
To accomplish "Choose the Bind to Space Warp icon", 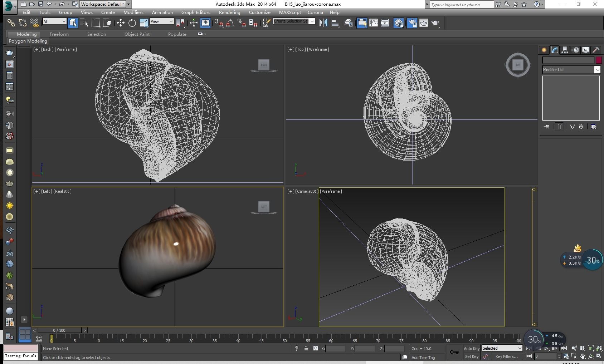I will pyautogui.click(x=34, y=23).
